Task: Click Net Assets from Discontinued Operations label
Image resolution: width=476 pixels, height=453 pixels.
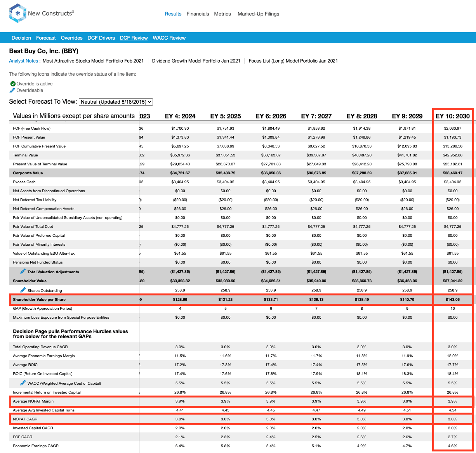Action: tap(49, 191)
